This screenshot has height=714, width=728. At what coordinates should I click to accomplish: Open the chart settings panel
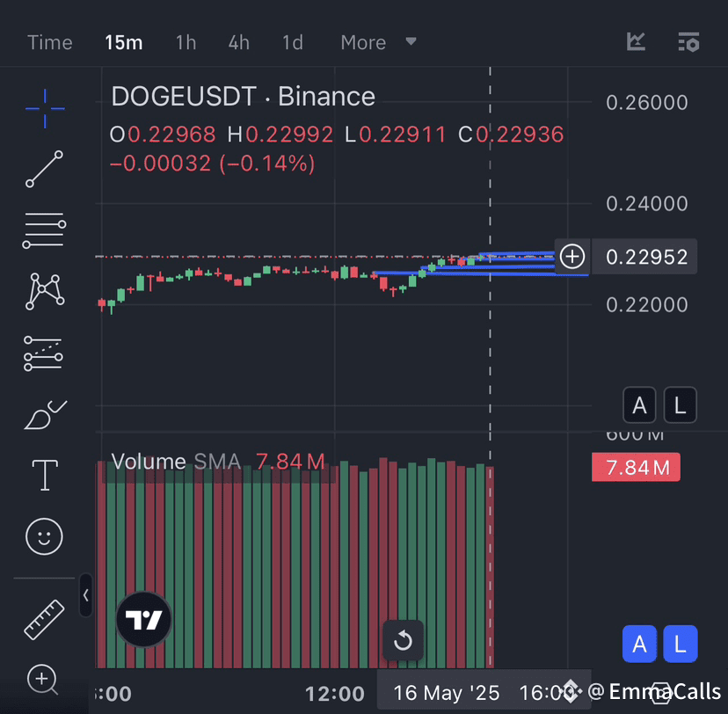688,41
